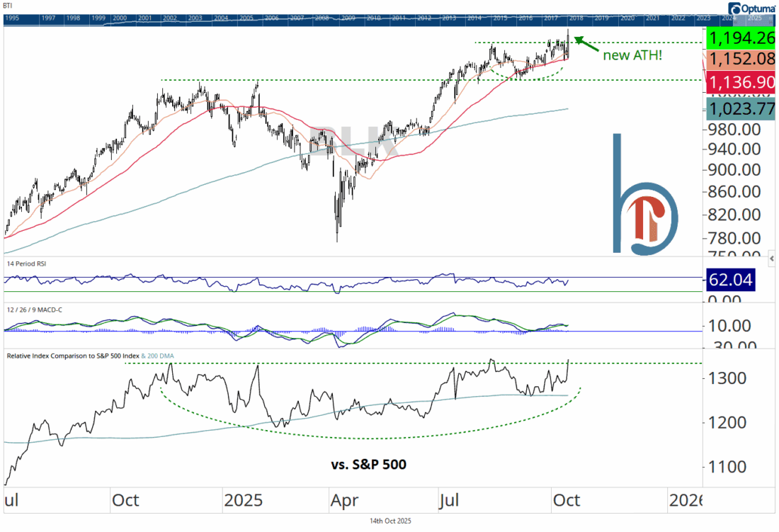Click the Optuma logo in the top-right corner
The image size is (779, 532).
coord(752,8)
